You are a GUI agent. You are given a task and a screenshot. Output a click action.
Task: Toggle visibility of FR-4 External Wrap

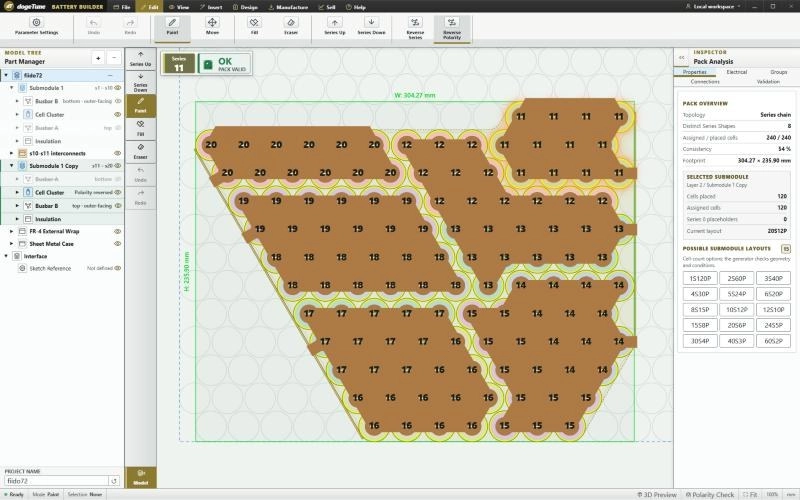coord(118,231)
